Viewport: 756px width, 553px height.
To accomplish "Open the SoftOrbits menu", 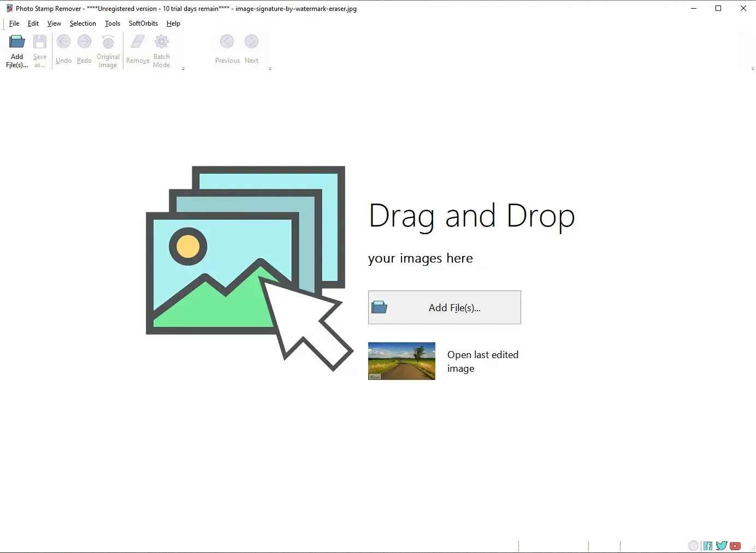I will (143, 23).
